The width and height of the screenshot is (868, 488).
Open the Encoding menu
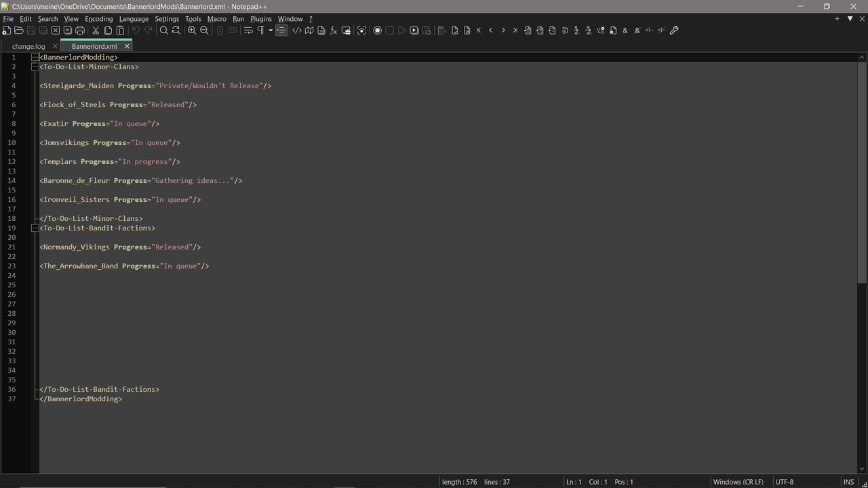pos(99,19)
